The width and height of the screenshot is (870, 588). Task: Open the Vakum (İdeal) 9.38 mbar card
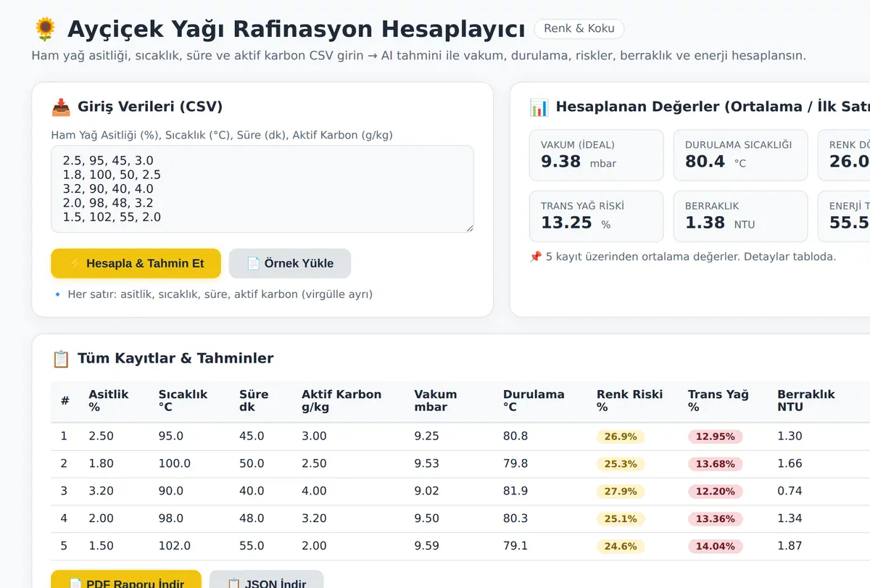tap(597, 155)
